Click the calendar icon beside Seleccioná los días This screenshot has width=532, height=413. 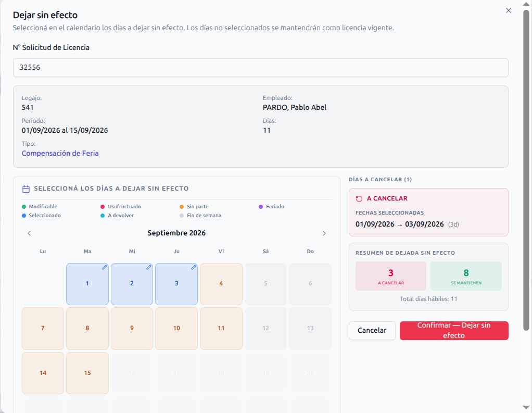pos(26,189)
